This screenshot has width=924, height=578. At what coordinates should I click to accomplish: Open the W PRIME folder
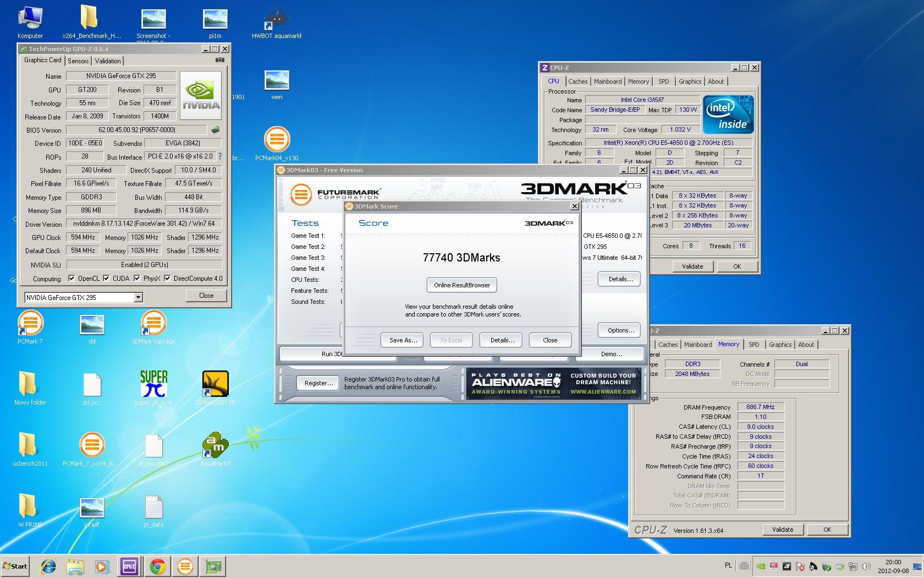[30, 510]
